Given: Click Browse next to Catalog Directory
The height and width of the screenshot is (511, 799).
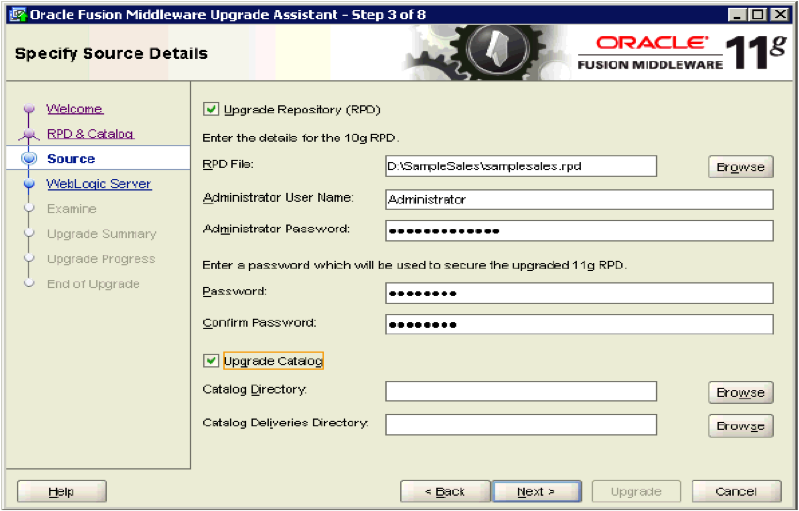Looking at the screenshot, I should [x=740, y=392].
